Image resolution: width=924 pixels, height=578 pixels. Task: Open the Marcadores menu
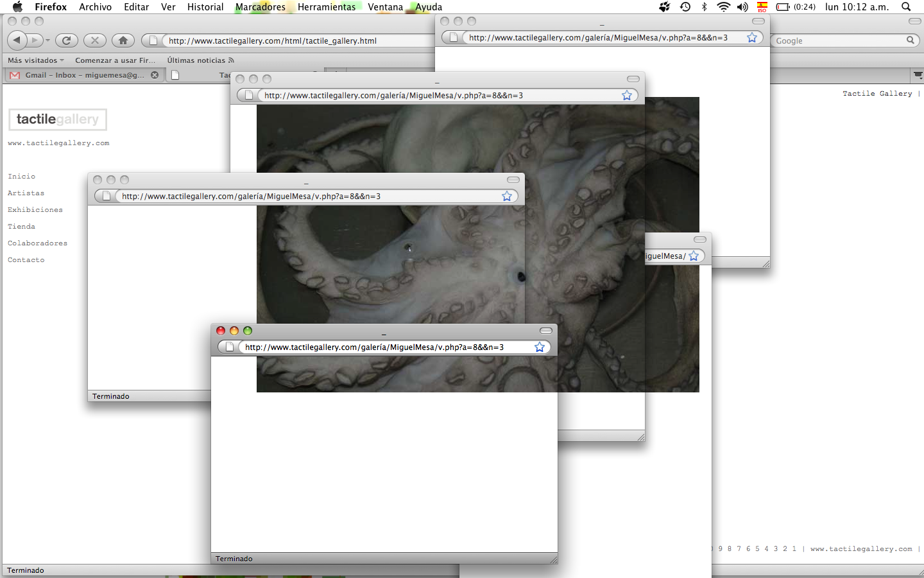260,7
